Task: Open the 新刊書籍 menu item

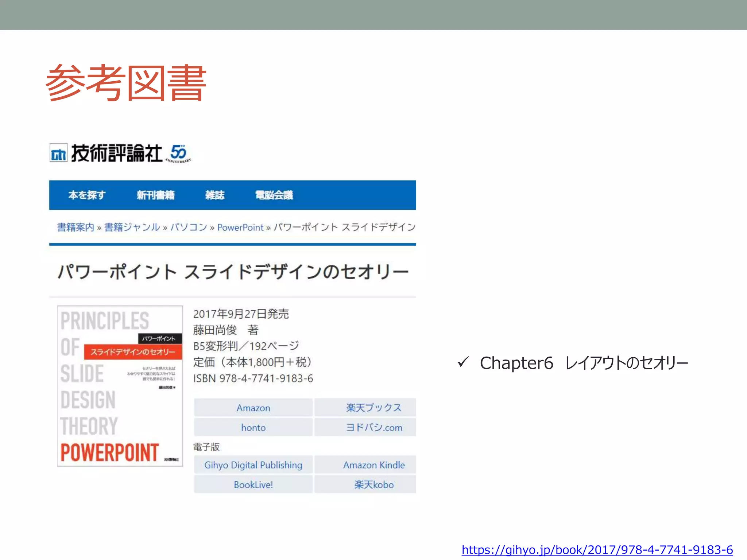Action: point(156,195)
